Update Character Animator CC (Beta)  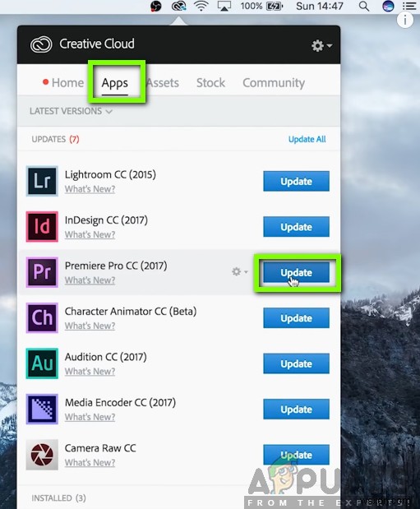tap(297, 317)
